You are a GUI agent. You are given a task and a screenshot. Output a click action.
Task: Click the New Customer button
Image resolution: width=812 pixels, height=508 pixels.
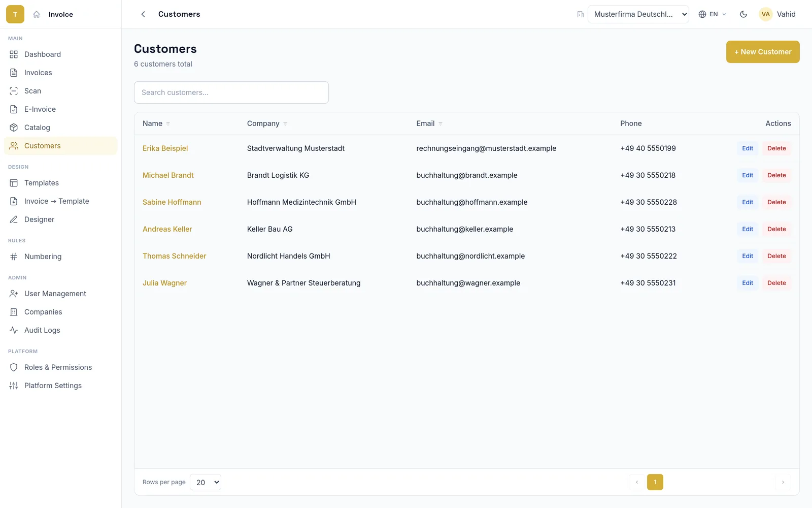pos(763,52)
